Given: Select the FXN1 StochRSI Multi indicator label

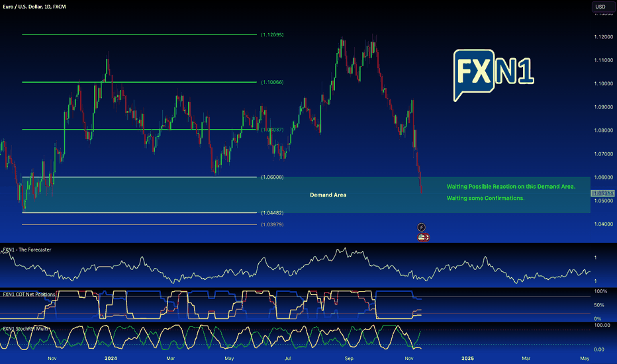Looking at the screenshot, I should click(26, 328).
